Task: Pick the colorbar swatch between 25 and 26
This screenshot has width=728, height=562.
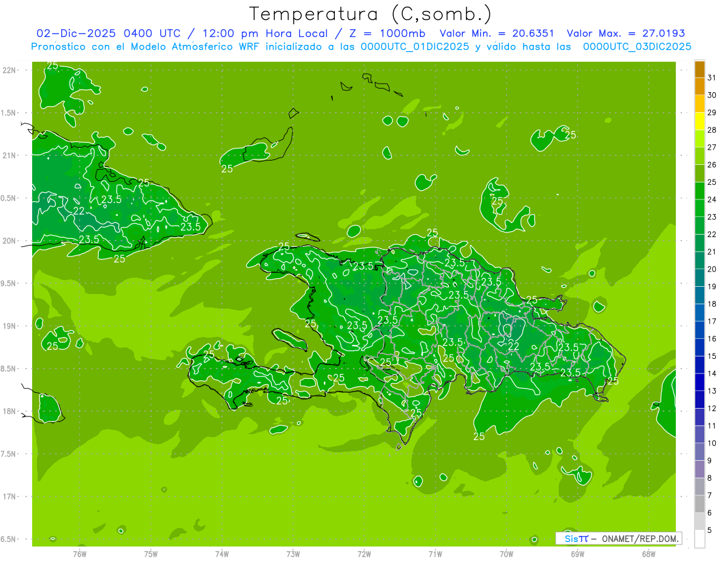Action: pyautogui.click(x=699, y=173)
